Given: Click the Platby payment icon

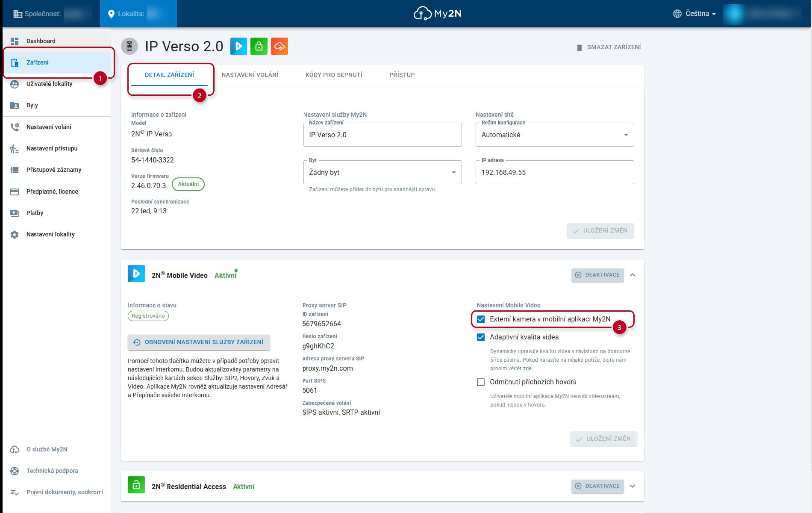Looking at the screenshot, I should coord(15,213).
